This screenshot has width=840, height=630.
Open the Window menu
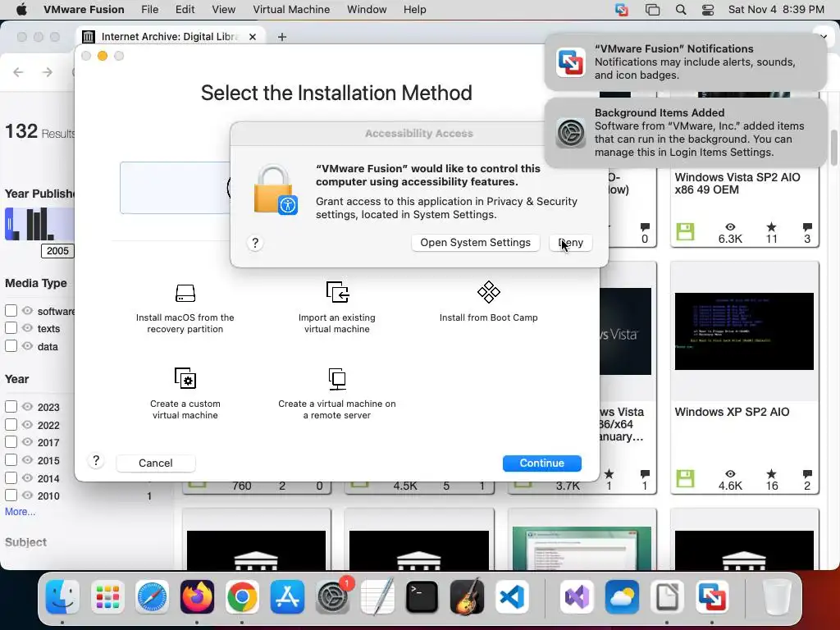(x=367, y=10)
